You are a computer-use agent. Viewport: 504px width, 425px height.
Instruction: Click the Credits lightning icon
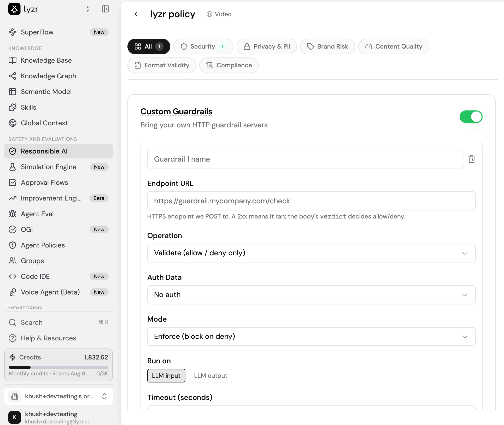(13, 357)
